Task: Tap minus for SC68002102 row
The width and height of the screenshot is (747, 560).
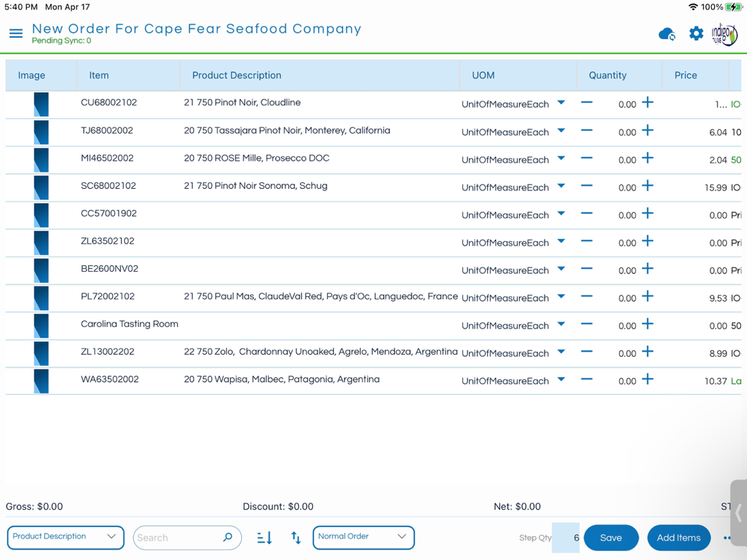Action: [586, 185]
